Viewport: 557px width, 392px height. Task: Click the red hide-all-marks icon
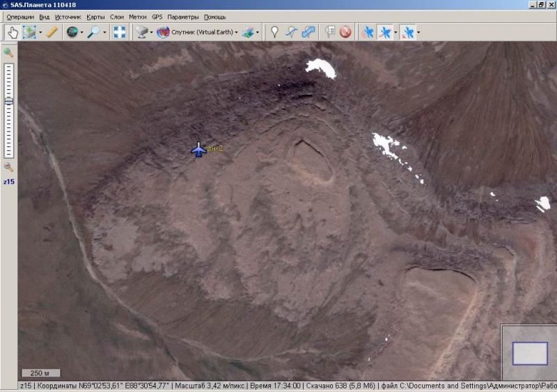[345, 32]
